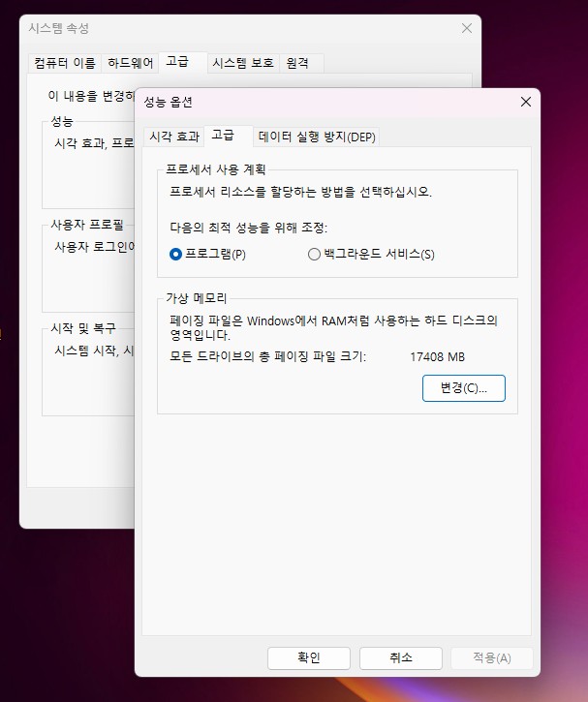Click the 시스템 속성 title text
Screen dimensions: 588x702
(59, 29)
